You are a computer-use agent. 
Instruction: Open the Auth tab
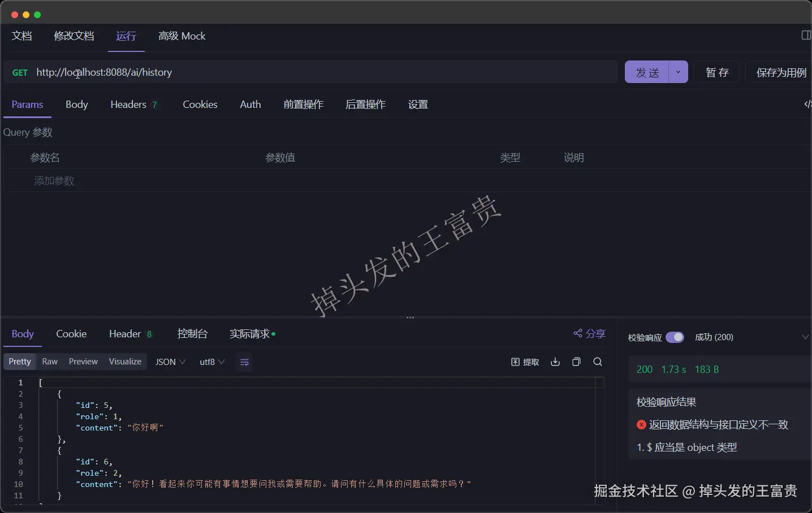pos(250,105)
